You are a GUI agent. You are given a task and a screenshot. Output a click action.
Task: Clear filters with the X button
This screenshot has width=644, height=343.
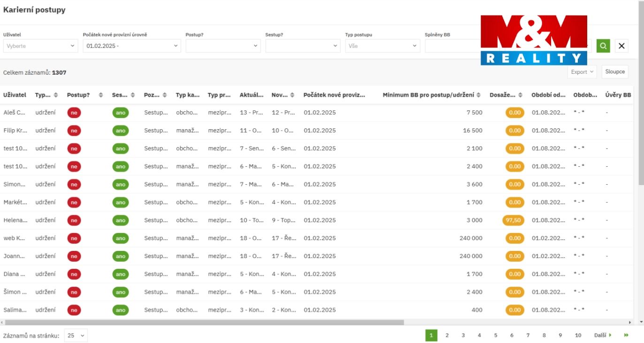(621, 46)
